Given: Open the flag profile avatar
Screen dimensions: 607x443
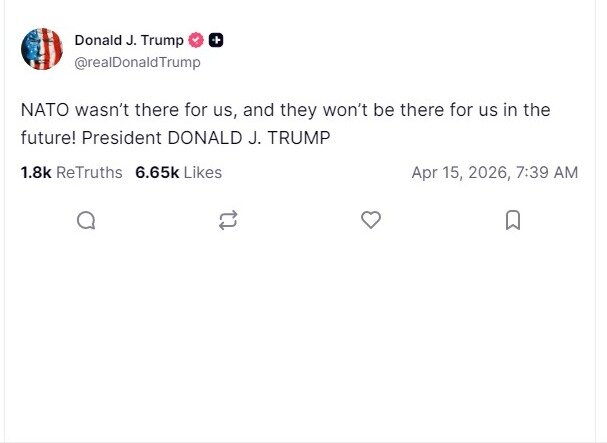Looking at the screenshot, I should point(41,49).
